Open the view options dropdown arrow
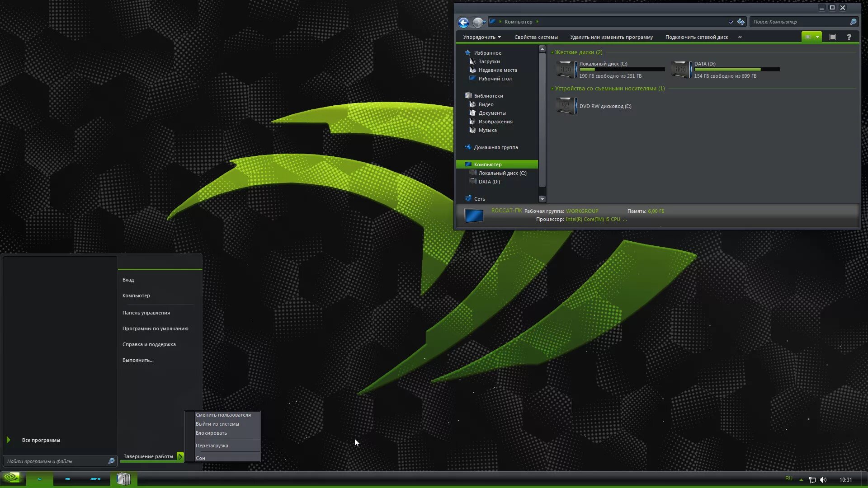Viewport: 868px width, 488px height. point(817,37)
